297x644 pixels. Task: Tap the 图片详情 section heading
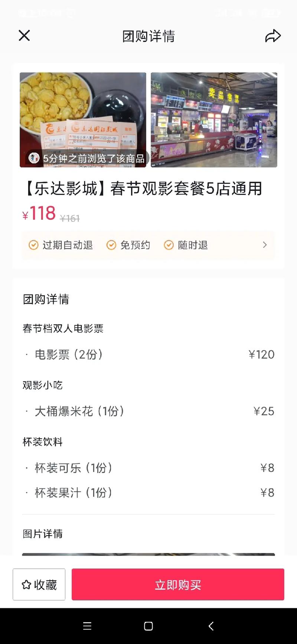(43, 534)
